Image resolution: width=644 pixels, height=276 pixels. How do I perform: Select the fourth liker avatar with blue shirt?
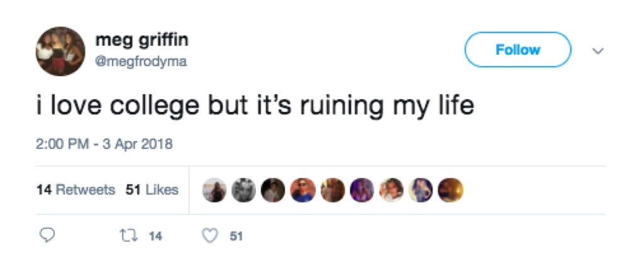[x=303, y=190]
